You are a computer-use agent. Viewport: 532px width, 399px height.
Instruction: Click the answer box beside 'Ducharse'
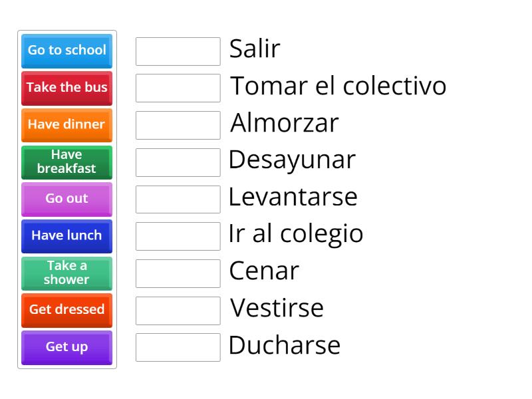pyautogui.click(x=177, y=347)
